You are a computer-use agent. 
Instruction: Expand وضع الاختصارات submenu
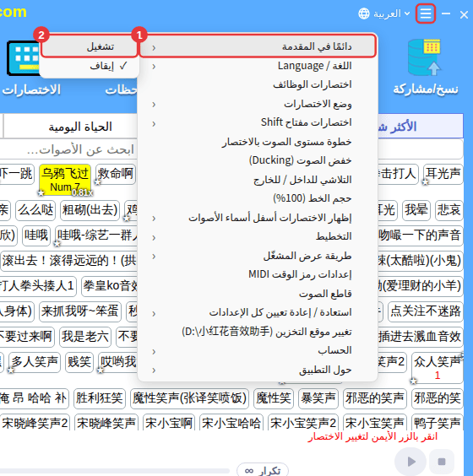pyautogui.click(x=258, y=104)
